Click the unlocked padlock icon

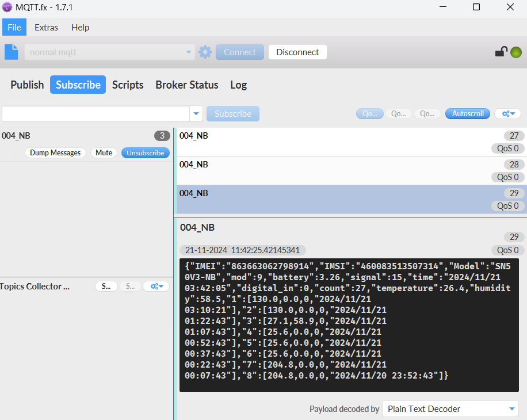coord(501,52)
